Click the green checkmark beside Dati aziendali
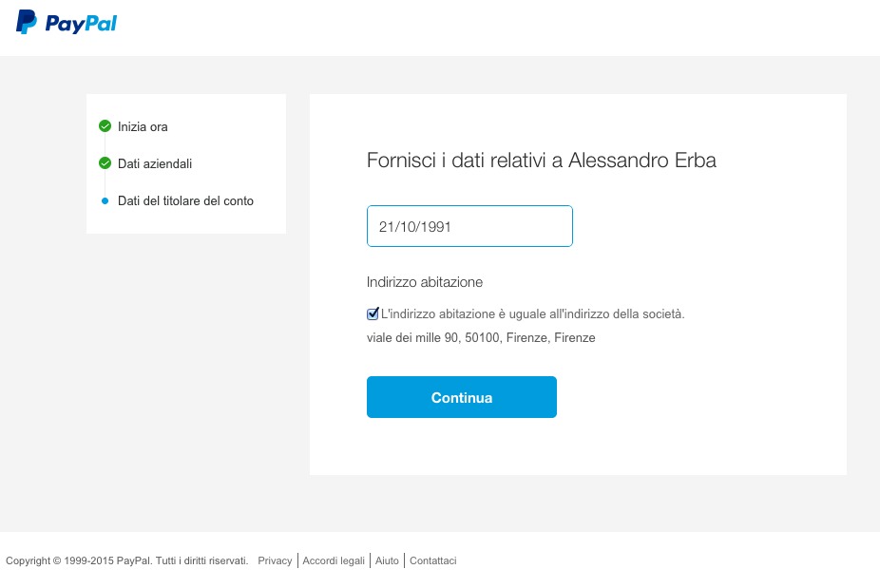880x588 pixels. coord(105,163)
